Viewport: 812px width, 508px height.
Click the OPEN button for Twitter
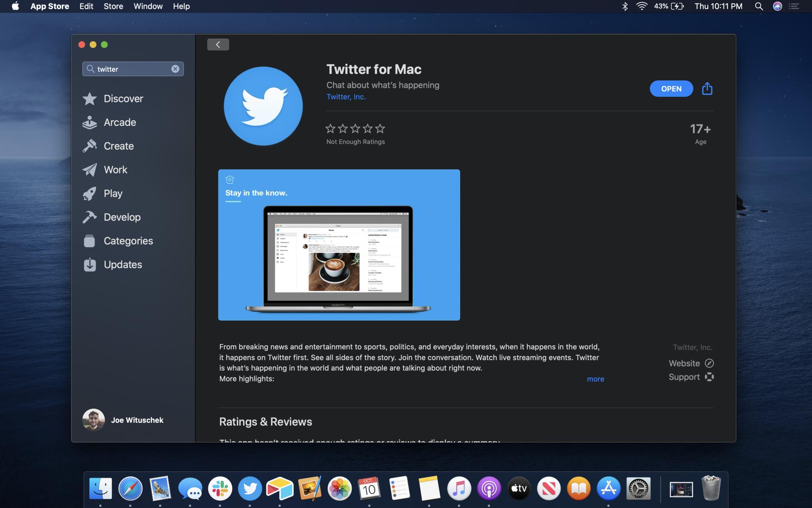[671, 89]
